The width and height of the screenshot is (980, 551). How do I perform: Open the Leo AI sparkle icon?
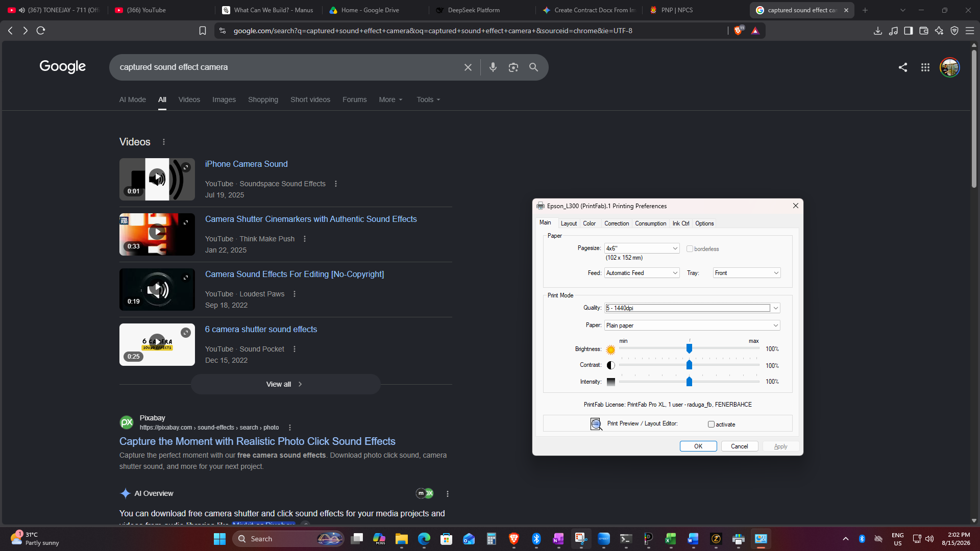(x=939, y=31)
